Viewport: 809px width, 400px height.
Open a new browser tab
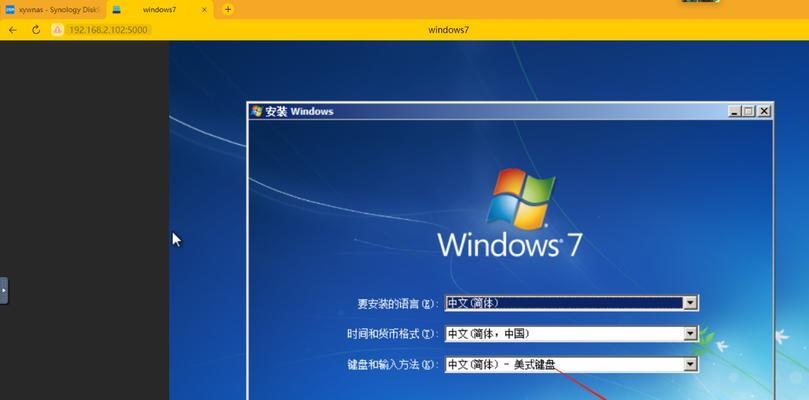coord(228,9)
